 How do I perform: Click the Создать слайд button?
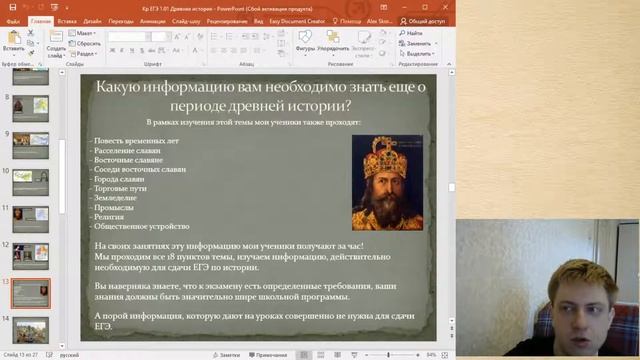point(56,44)
